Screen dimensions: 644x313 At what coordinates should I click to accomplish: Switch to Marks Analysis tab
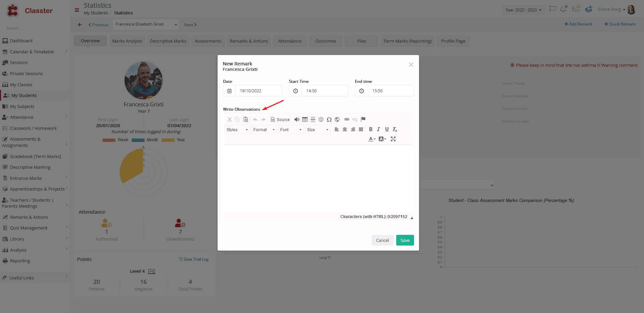click(x=127, y=41)
